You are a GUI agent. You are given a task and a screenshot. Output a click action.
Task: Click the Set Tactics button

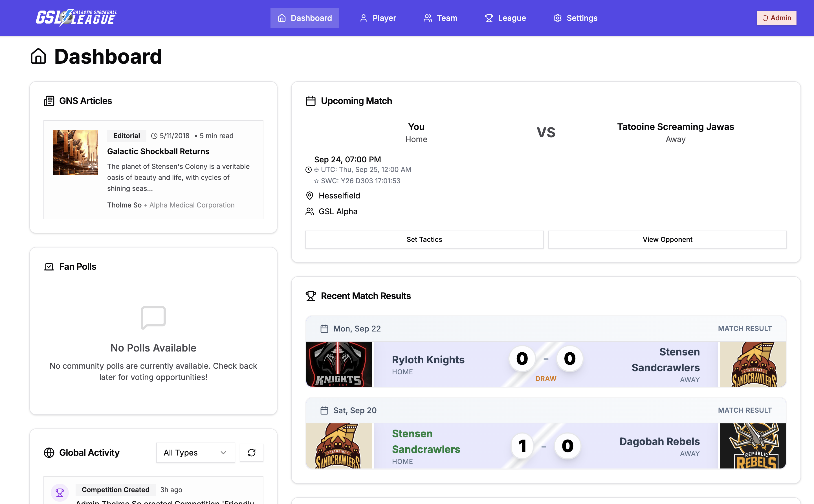[x=424, y=239]
